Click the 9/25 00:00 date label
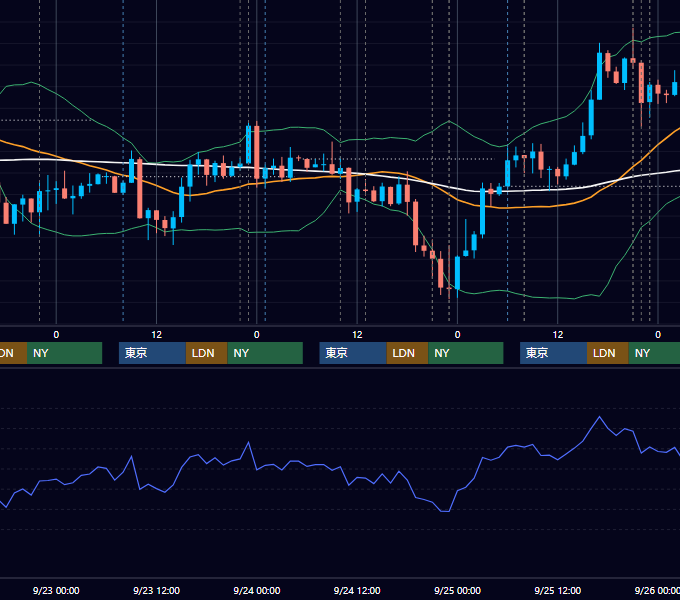Viewport: 680px width, 600px height. click(457, 590)
